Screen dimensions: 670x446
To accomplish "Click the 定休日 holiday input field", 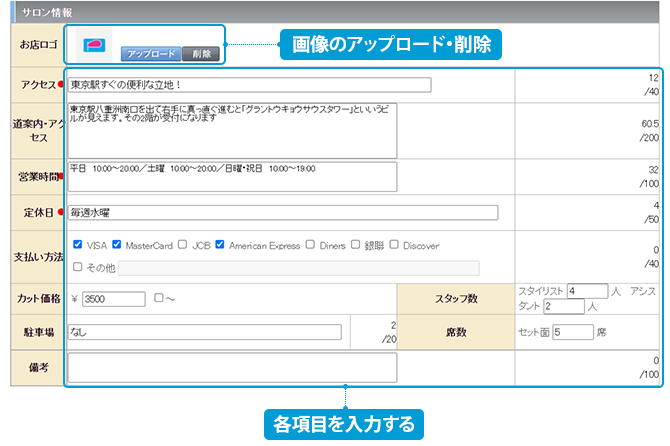I will pyautogui.click(x=282, y=212).
